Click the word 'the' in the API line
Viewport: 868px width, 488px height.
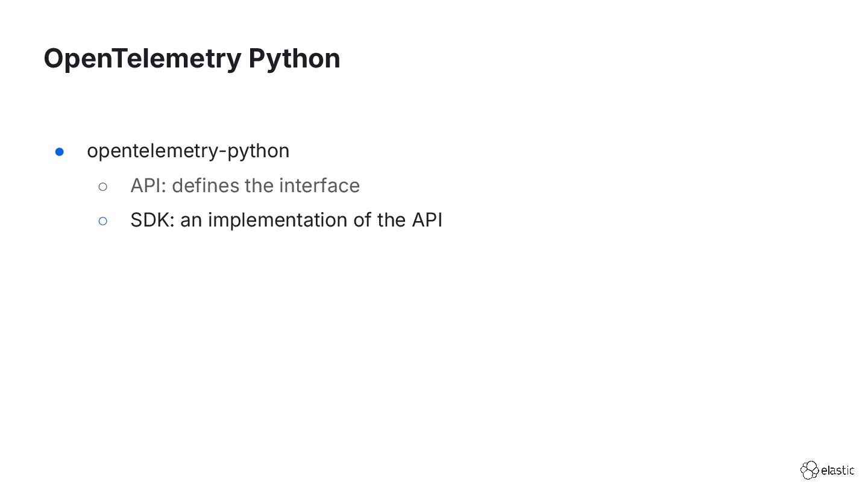click(x=259, y=186)
